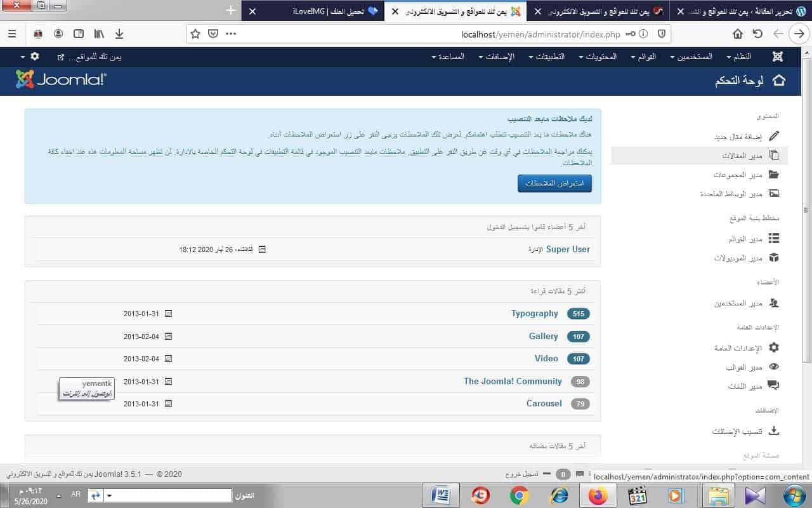This screenshot has height=508, width=812.
Task: Open the Windows Start button
Action: (794, 495)
